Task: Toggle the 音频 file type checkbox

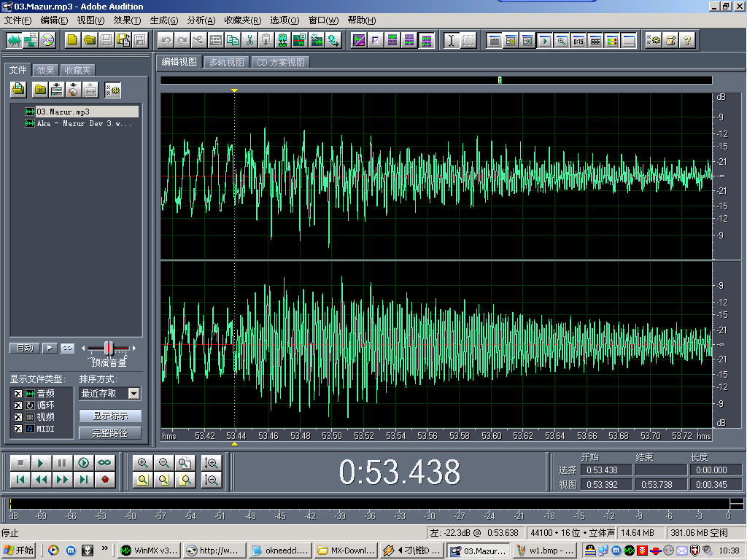Action: point(18,393)
